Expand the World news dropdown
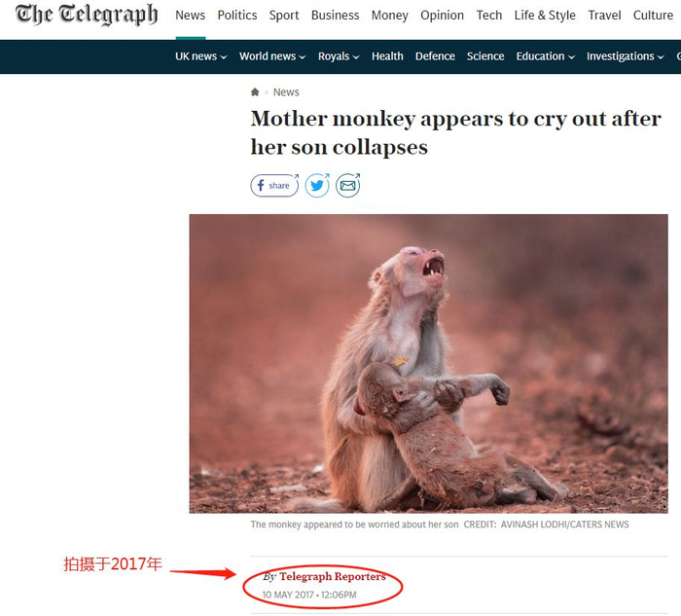 (272, 56)
